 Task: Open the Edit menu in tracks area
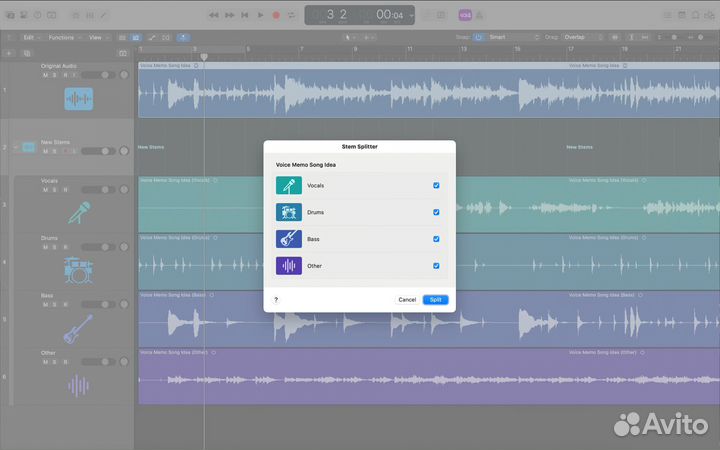(31, 38)
